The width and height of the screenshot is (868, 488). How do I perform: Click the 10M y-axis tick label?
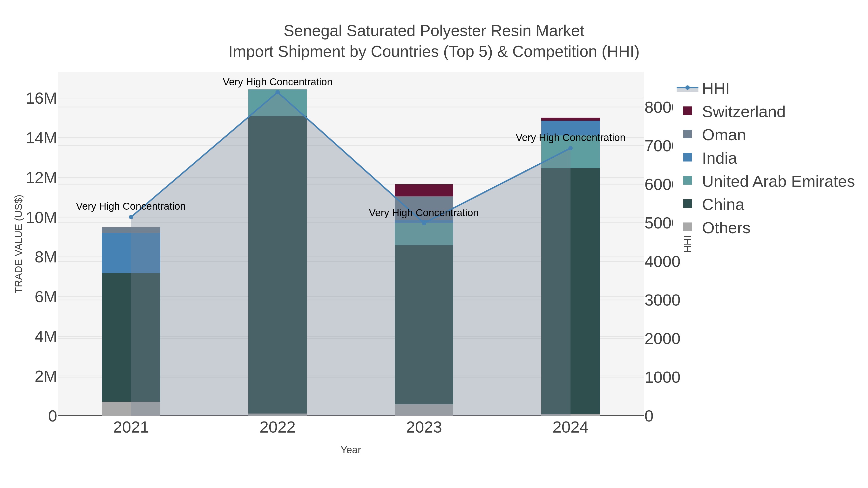[41, 218]
